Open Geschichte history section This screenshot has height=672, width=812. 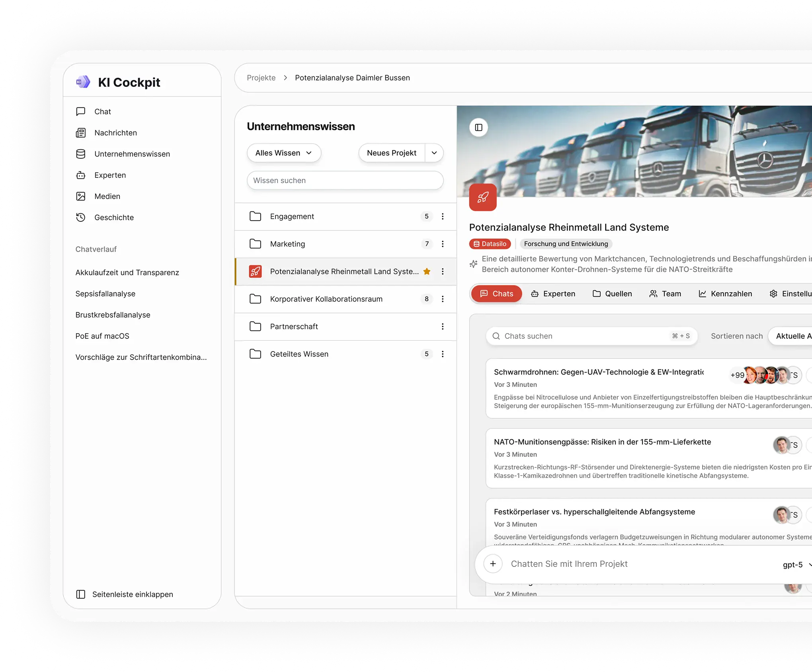[x=105, y=217]
